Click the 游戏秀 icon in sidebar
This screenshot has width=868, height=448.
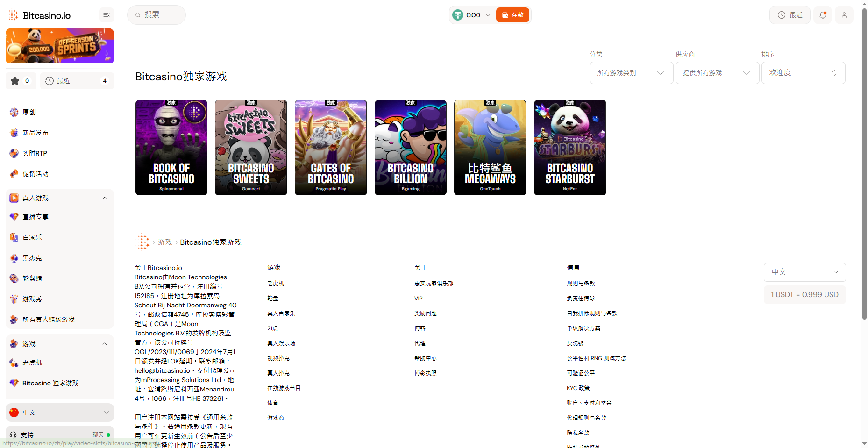(x=14, y=299)
